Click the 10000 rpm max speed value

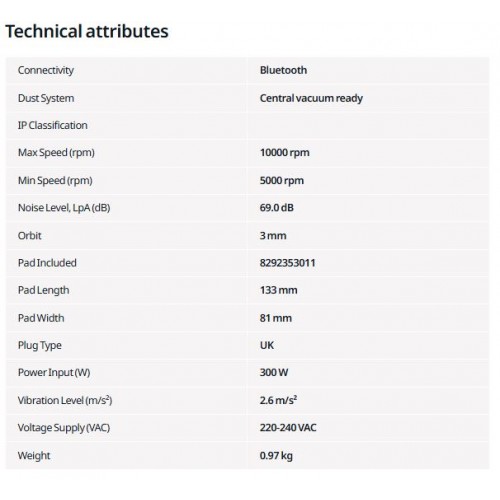click(285, 153)
